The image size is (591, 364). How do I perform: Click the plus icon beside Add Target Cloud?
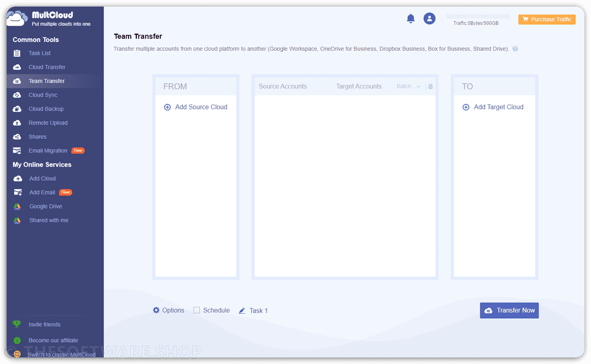pyautogui.click(x=466, y=107)
